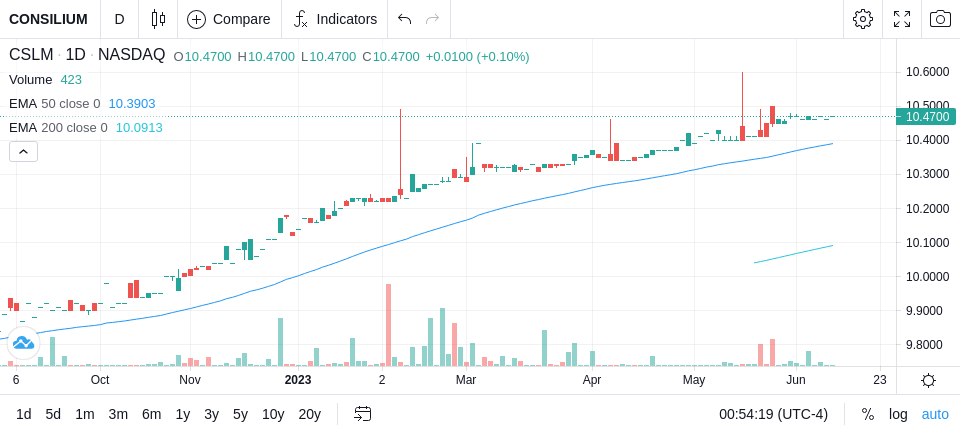
Task: Click the Compare button
Action: (229, 19)
